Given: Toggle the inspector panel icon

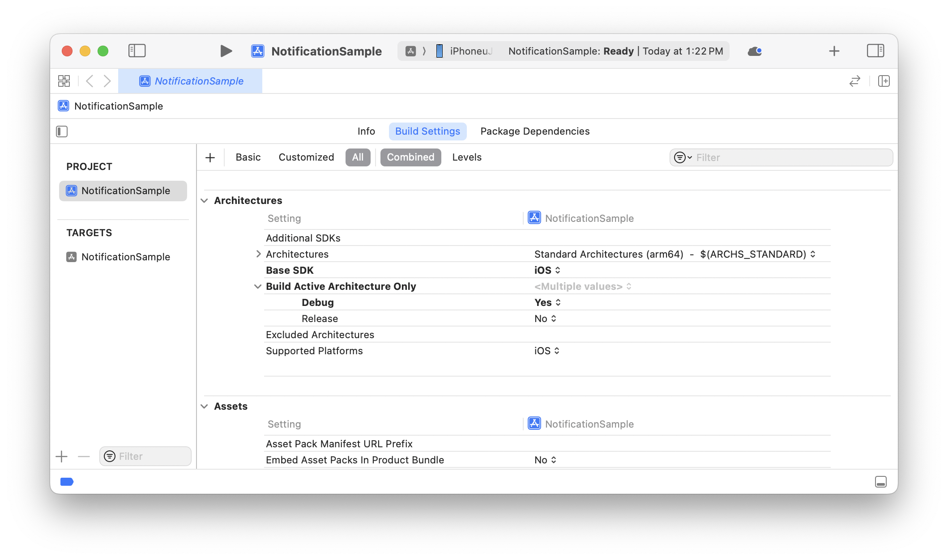Looking at the screenshot, I should (875, 51).
